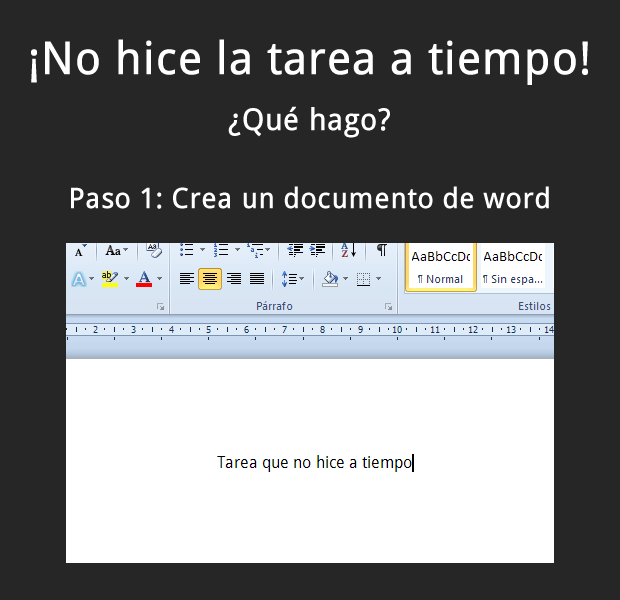Open the Borders dropdown arrow

tap(378, 279)
